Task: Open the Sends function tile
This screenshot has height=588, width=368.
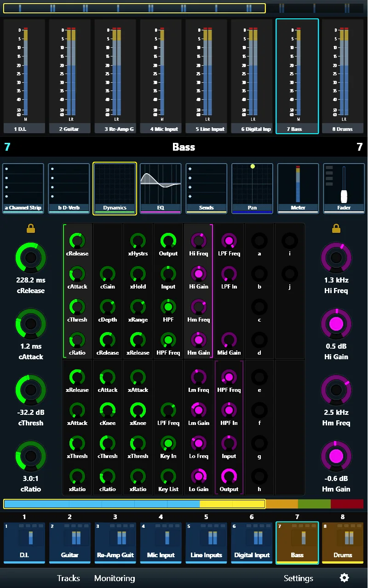Action: (207, 188)
